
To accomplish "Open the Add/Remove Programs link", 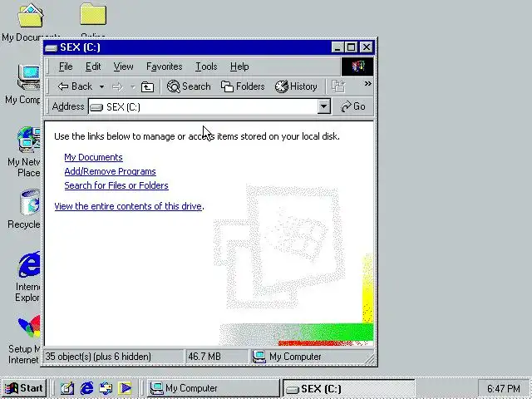I will point(110,171).
